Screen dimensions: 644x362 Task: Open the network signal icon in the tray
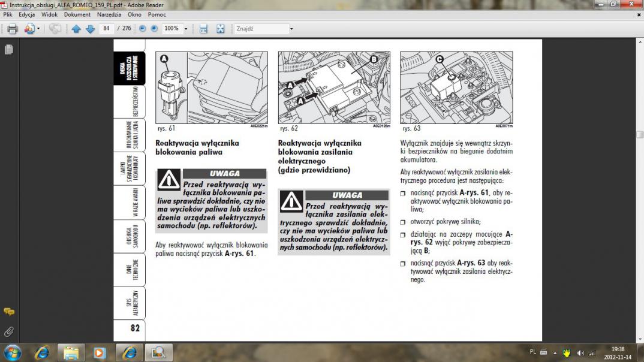(x=592, y=352)
